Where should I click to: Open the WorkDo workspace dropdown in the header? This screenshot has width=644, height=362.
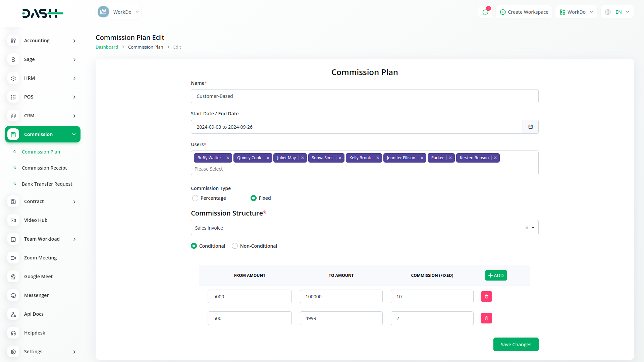coord(576,12)
